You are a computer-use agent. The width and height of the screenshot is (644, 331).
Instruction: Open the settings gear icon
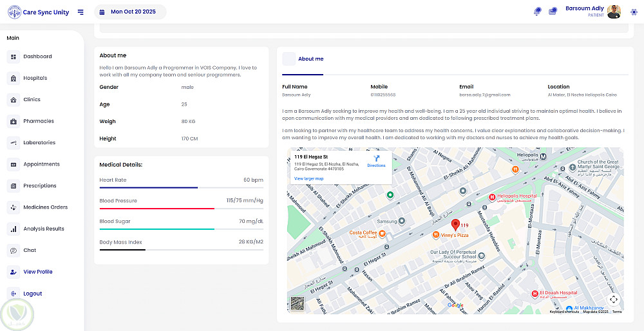pyautogui.click(x=634, y=12)
